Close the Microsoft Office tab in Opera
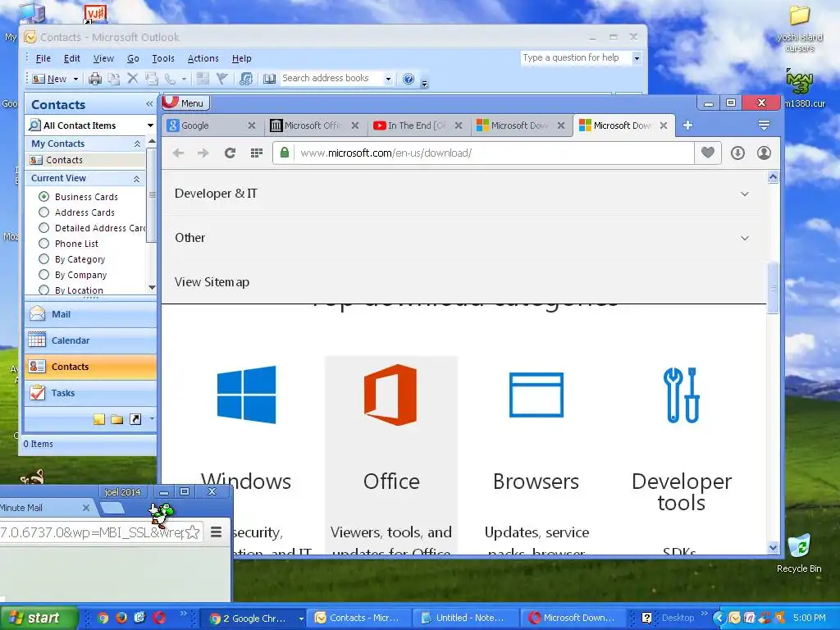The image size is (840, 630). click(354, 126)
